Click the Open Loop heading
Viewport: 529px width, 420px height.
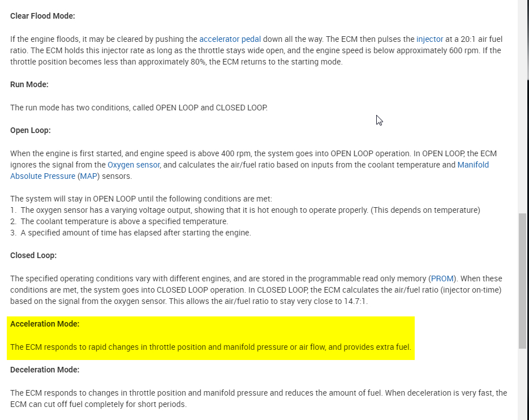tap(31, 130)
